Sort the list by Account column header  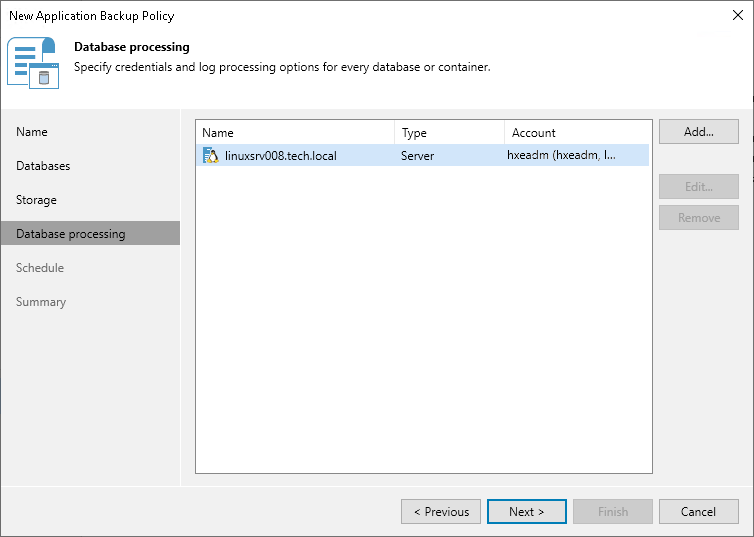[578, 133]
